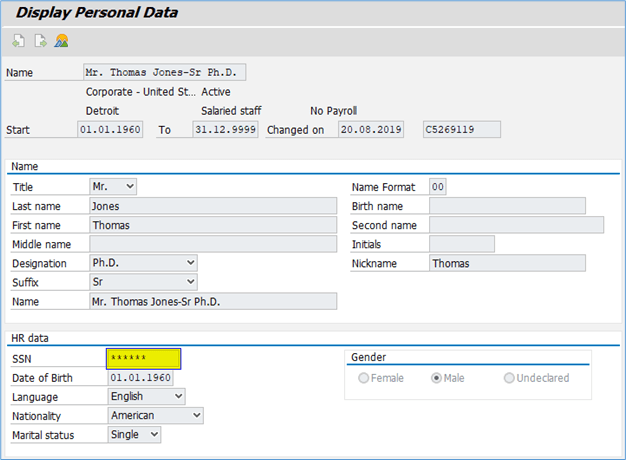This screenshot has height=460, width=626.
Task: Open the overview icon in the toolbar
Action: pos(61,41)
